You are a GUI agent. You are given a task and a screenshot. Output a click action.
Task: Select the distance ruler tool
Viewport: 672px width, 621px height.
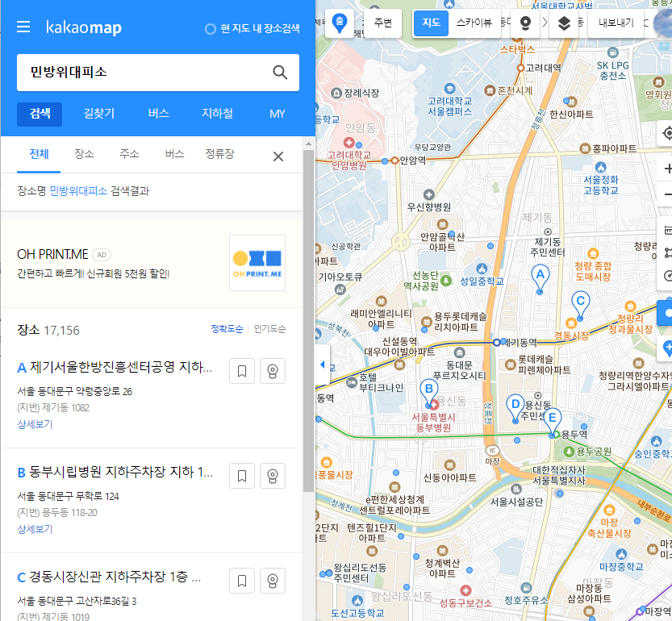(667, 231)
